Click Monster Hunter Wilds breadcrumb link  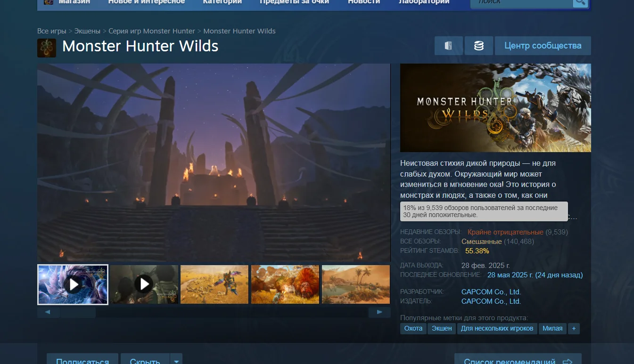239,31
